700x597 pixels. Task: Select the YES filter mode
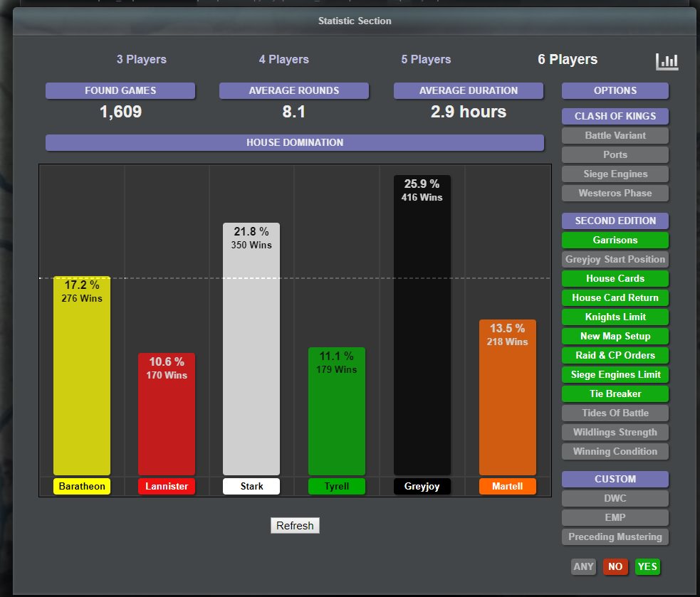pyautogui.click(x=647, y=567)
